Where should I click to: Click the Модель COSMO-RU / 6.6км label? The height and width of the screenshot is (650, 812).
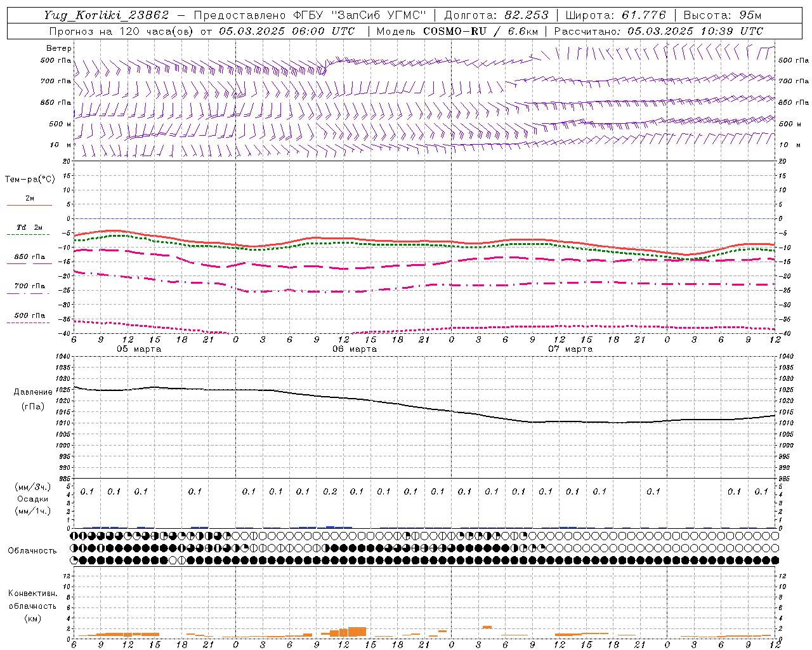pyautogui.click(x=457, y=30)
